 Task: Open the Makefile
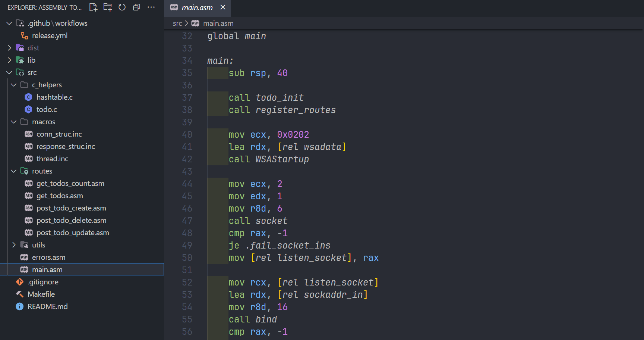41,294
